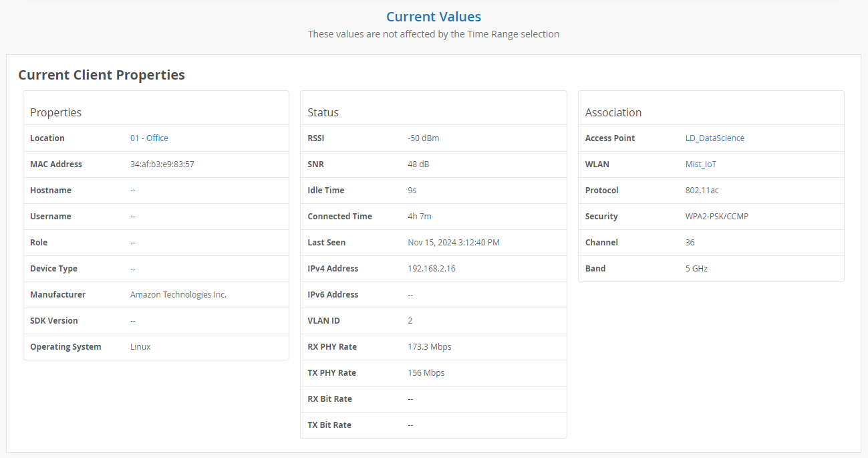The height and width of the screenshot is (458, 868).
Task: Open the 01 - Office location link
Action: pos(149,138)
